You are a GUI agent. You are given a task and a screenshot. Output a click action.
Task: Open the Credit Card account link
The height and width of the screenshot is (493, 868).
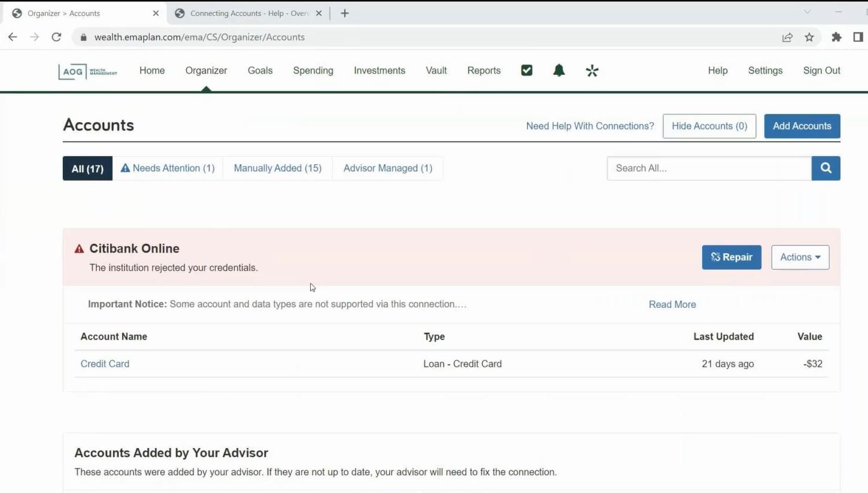[x=105, y=364]
